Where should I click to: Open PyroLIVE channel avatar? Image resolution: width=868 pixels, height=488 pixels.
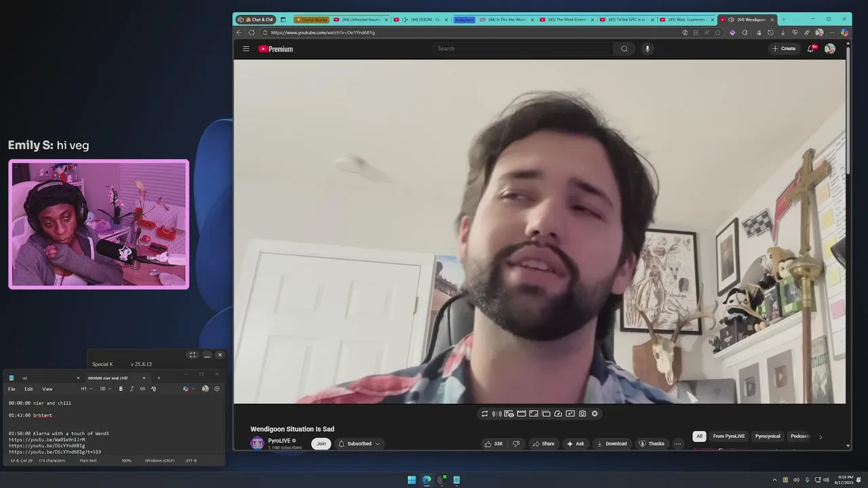257,443
